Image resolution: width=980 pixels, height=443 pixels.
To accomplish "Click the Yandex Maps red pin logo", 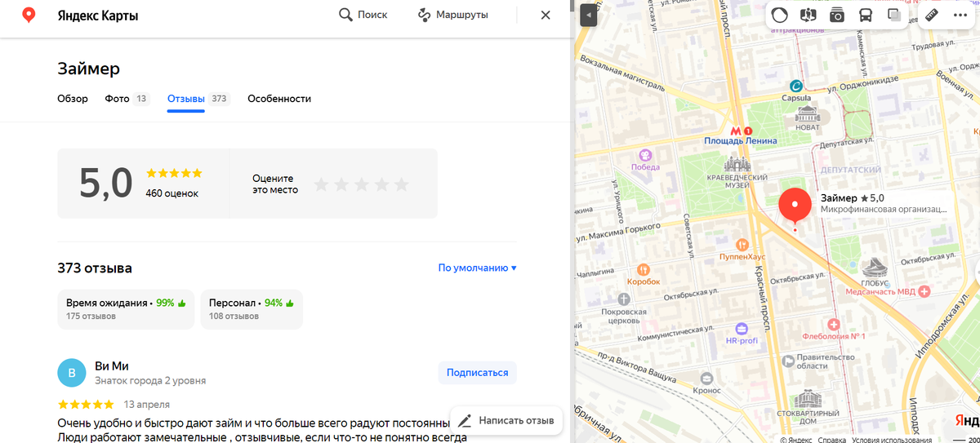I will tap(29, 15).
